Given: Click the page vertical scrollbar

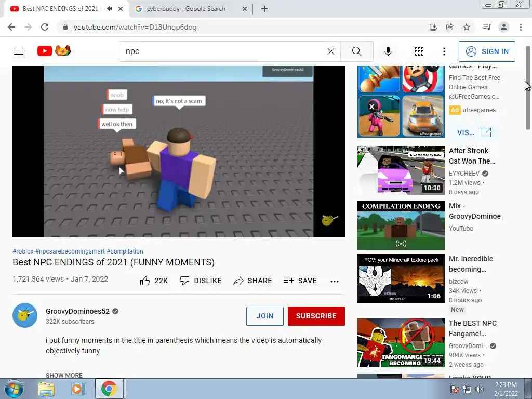Looking at the screenshot, I should point(528,88).
